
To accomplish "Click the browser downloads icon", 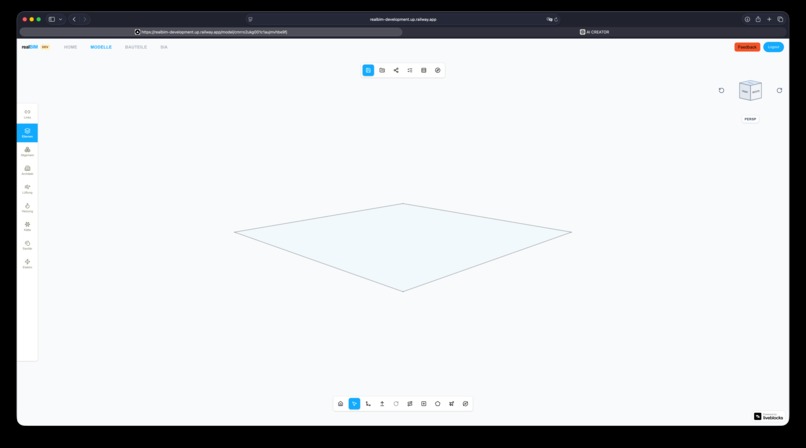I will click(x=747, y=20).
